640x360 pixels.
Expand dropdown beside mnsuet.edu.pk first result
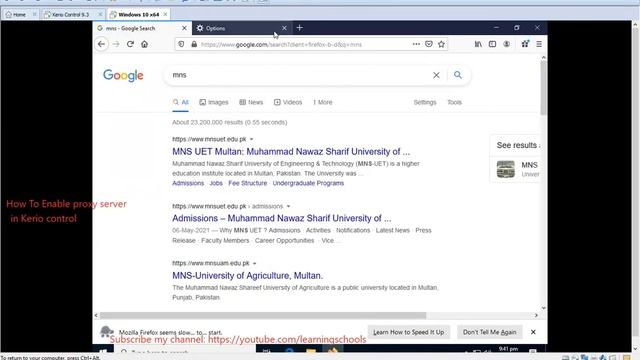click(251, 139)
